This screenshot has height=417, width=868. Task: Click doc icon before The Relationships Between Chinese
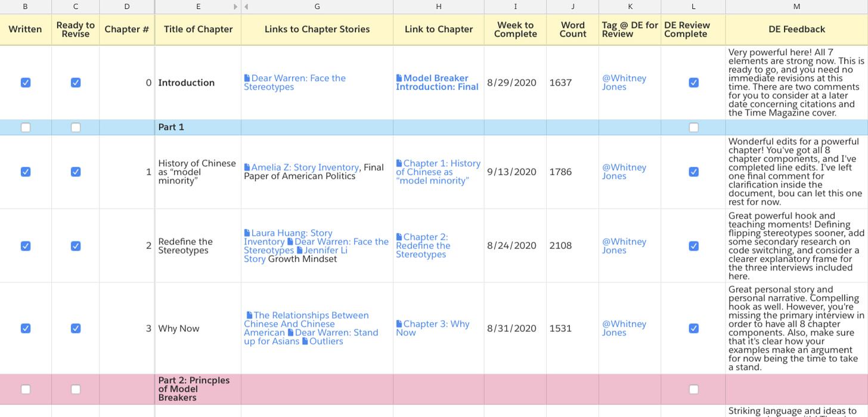click(249, 316)
